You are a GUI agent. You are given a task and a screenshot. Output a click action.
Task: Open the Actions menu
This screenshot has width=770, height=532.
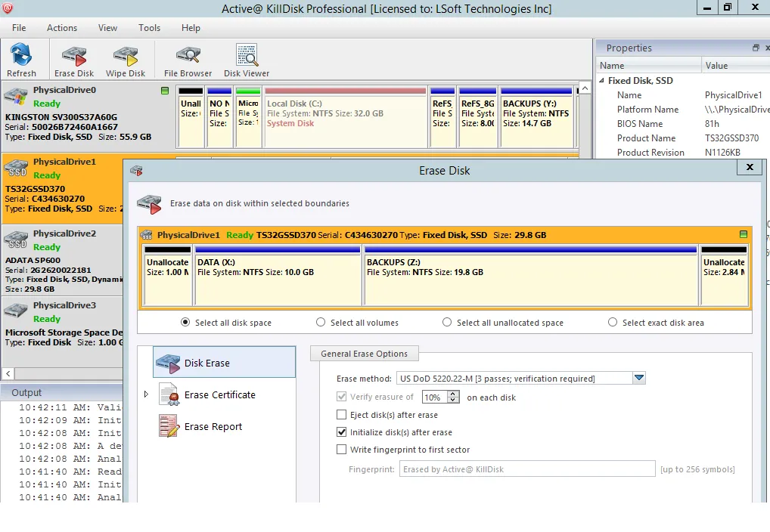pos(61,28)
